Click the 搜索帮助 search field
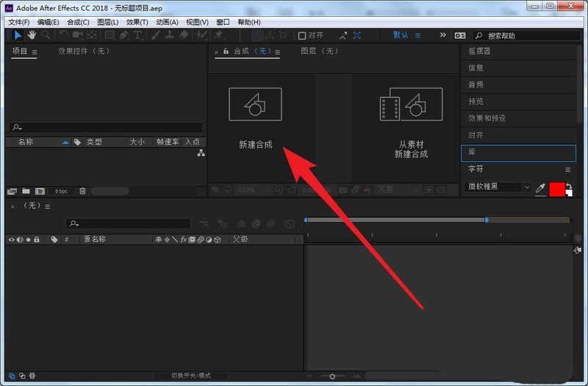The width and height of the screenshot is (588, 386). (x=526, y=35)
